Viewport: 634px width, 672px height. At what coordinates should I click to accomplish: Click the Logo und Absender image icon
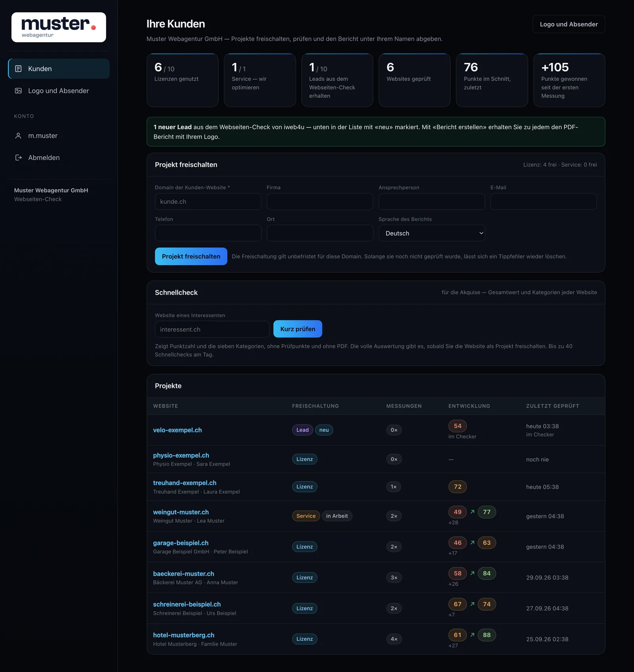(x=18, y=91)
